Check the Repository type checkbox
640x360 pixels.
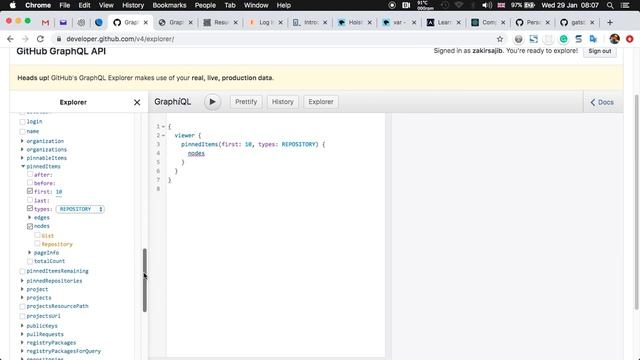coord(37,244)
